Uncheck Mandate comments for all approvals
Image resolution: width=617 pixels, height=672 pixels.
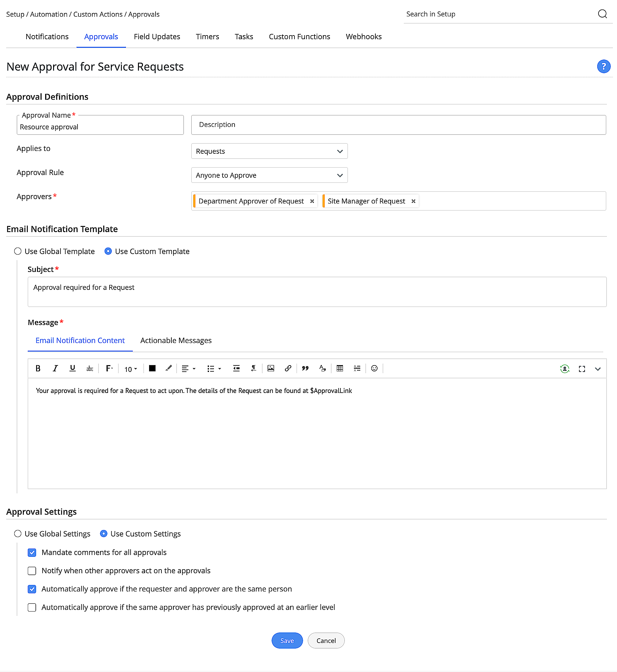(x=32, y=553)
